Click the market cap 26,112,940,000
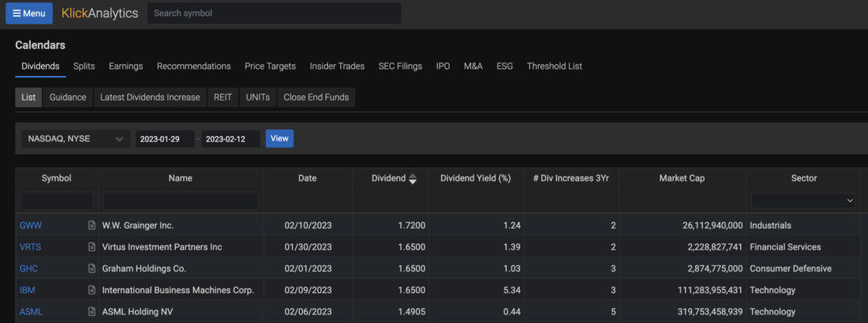 click(x=712, y=225)
